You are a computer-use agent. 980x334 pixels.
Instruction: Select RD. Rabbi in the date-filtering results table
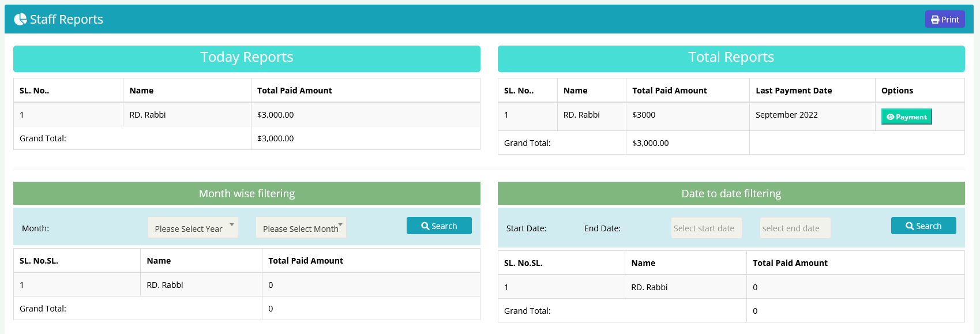pyautogui.click(x=649, y=287)
